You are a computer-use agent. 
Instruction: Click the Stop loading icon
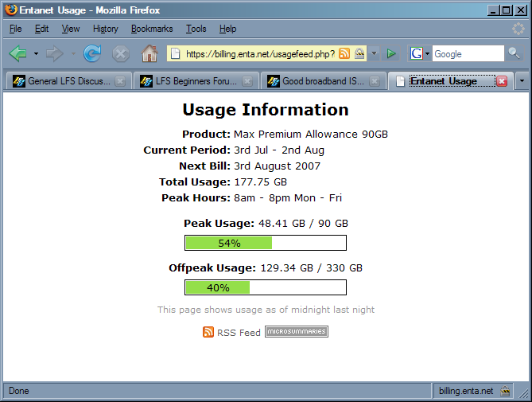click(x=121, y=54)
